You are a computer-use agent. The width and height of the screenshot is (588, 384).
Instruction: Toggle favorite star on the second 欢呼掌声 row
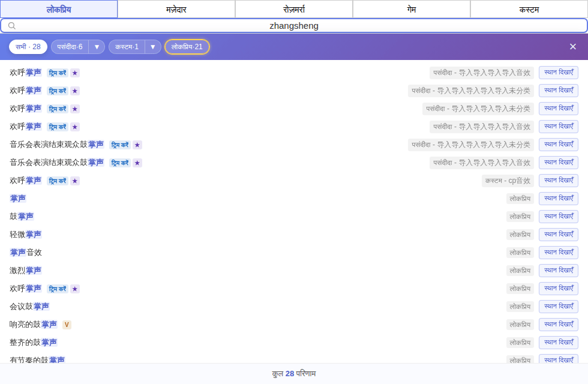[x=75, y=91]
